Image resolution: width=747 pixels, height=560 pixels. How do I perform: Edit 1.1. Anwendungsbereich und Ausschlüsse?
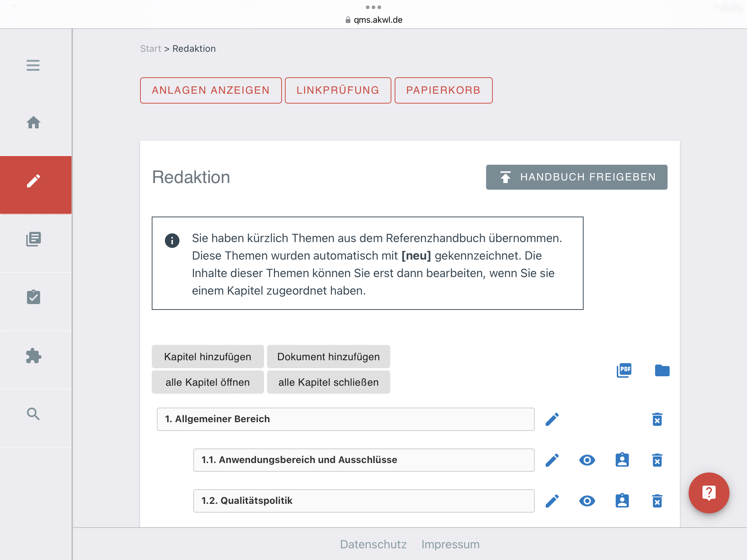(x=552, y=460)
